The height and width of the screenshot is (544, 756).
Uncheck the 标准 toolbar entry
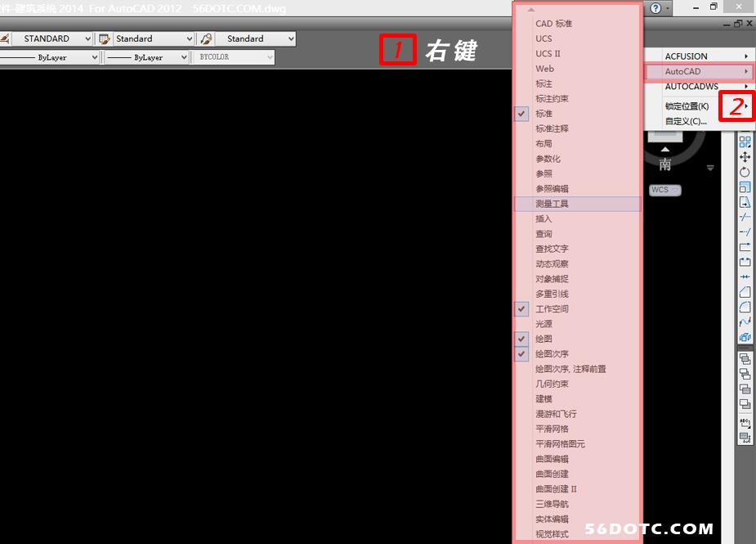[x=544, y=114]
